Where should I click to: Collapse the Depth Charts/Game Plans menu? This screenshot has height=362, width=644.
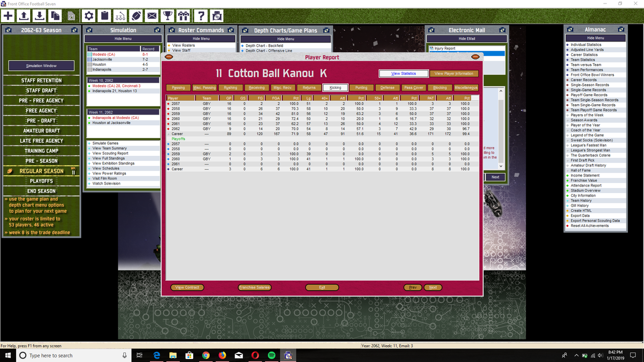click(285, 38)
